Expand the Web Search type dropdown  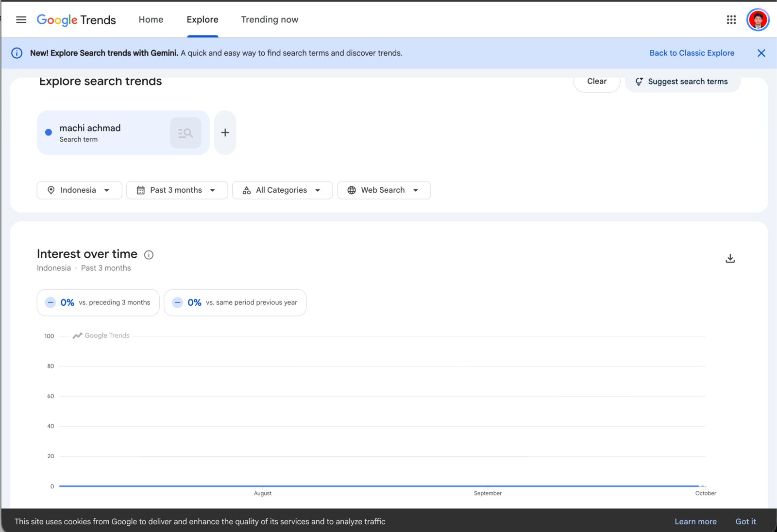tap(384, 190)
